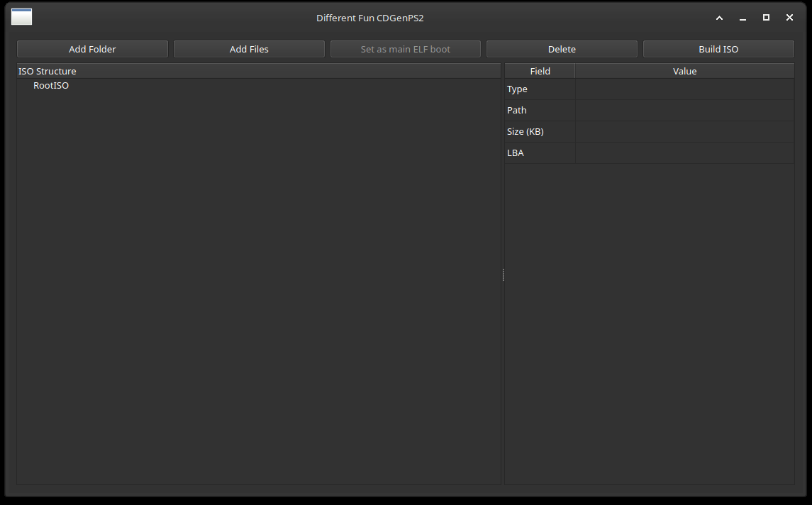Click the ISO Structure column header

[x=259, y=71]
